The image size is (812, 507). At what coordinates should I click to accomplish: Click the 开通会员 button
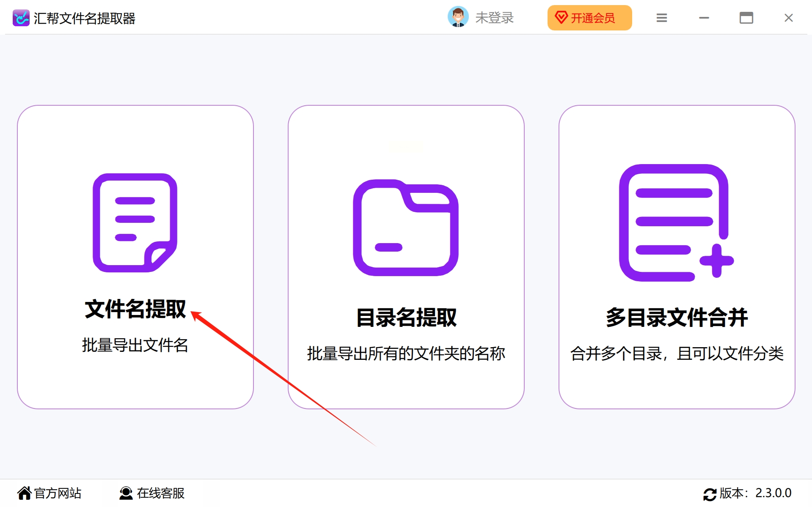click(x=589, y=18)
